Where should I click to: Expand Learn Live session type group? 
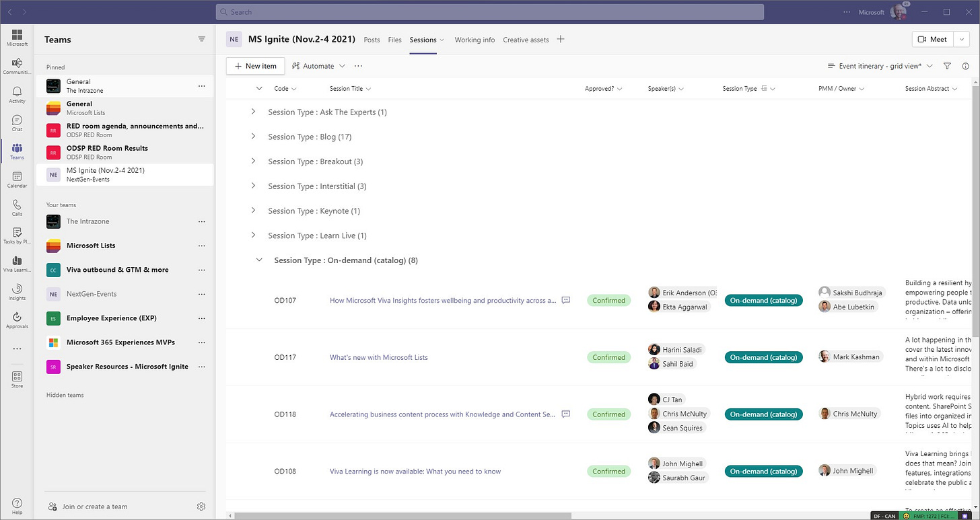(253, 235)
